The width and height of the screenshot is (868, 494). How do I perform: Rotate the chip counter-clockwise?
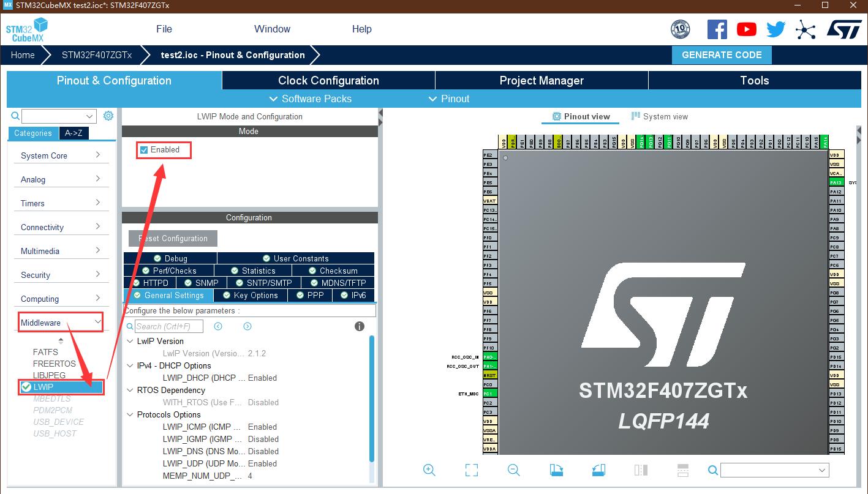(x=598, y=470)
